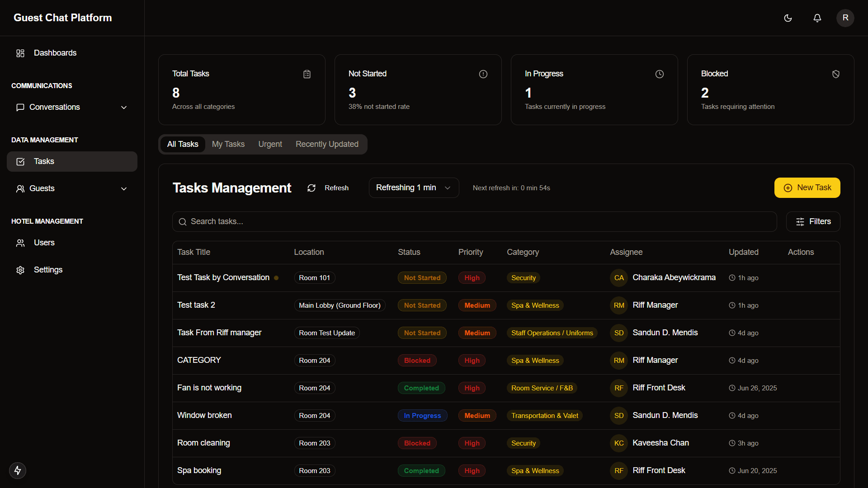
Task: Open user avatar R menu
Action: pos(845,18)
